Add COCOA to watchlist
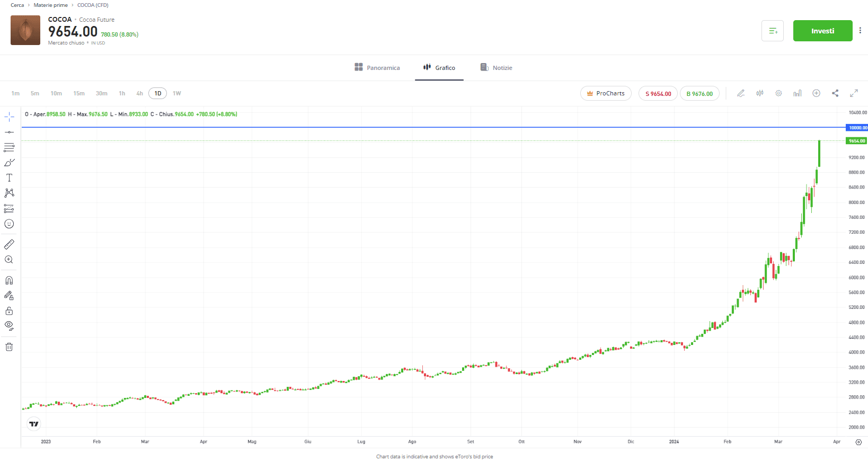This screenshot has width=868, height=461. tap(773, 31)
